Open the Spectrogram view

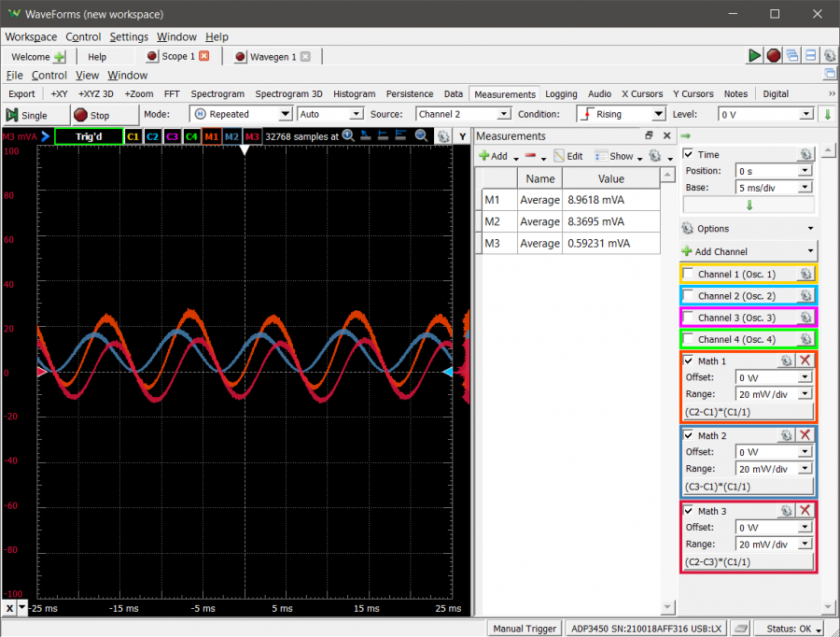point(217,93)
